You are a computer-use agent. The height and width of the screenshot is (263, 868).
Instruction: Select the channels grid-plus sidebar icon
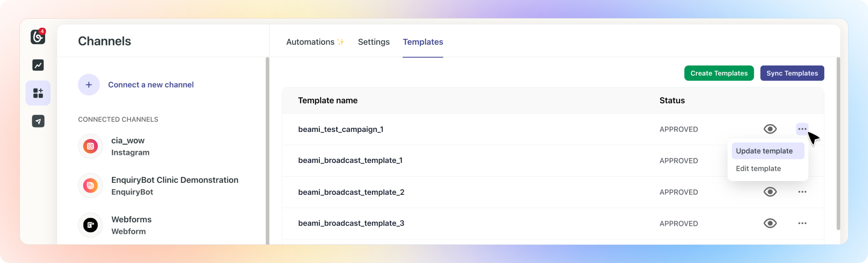[38, 93]
